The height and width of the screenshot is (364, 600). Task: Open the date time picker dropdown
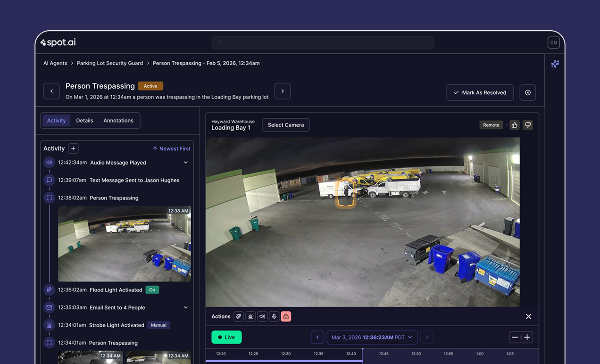372,337
